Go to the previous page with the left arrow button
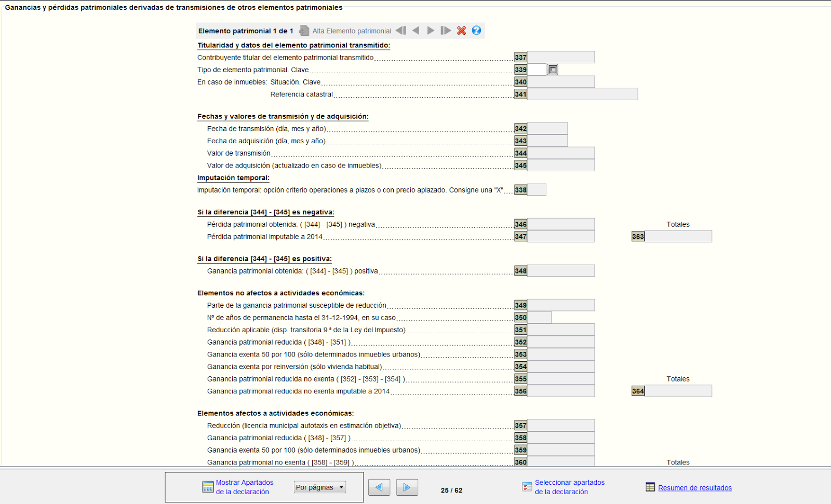The image size is (831, 504). 379,487
